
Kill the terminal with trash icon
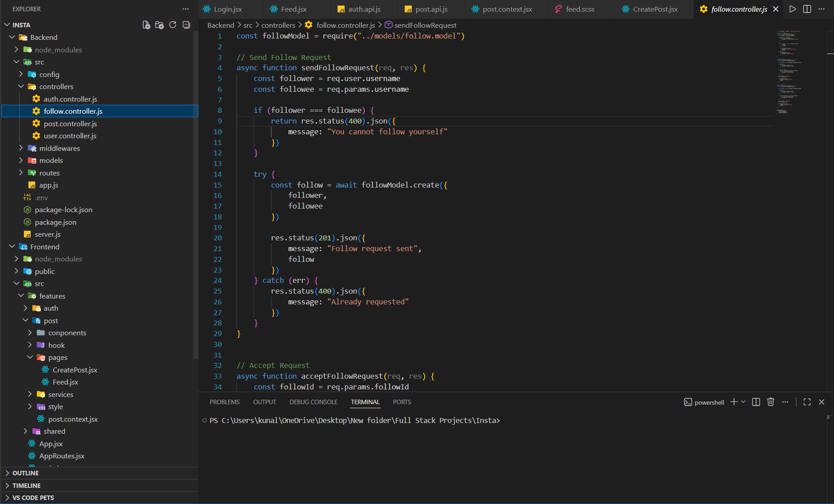770,402
